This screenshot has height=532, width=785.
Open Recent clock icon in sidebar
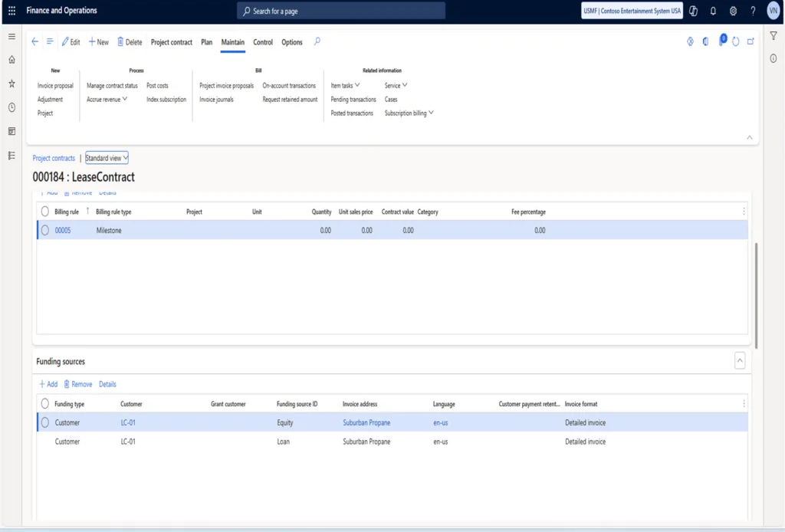[x=11, y=107]
